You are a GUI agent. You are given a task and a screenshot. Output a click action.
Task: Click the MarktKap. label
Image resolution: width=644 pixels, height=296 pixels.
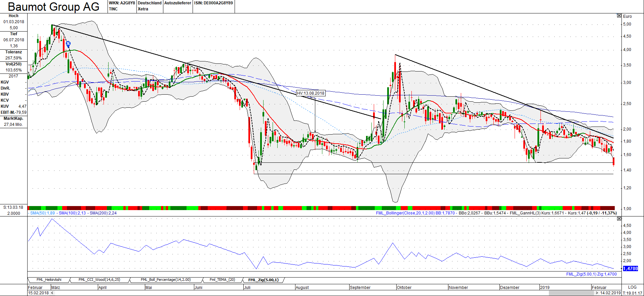click(13, 118)
